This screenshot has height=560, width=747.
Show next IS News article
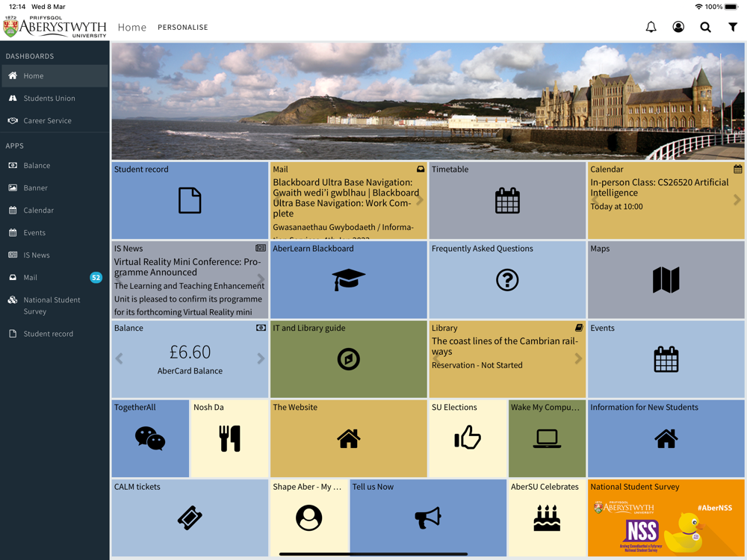(x=261, y=279)
